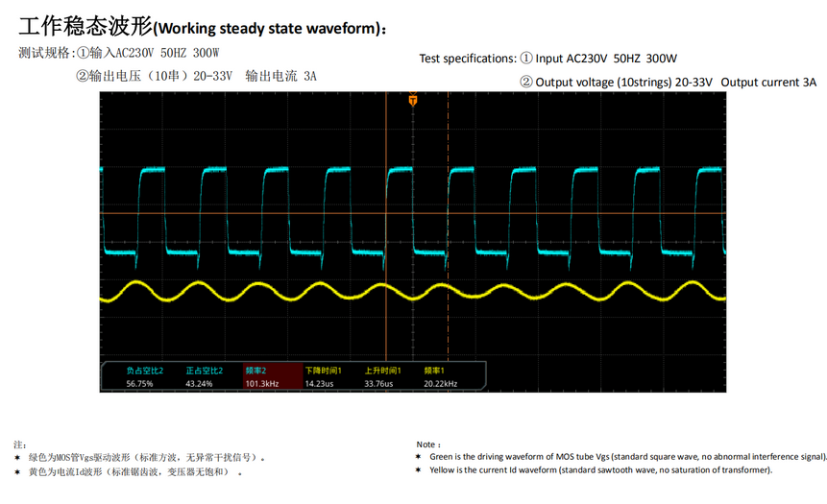Screen dimensions: 827x504
Task: Click the English Test specifications input line
Action: pyautogui.click(x=547, y=59)
